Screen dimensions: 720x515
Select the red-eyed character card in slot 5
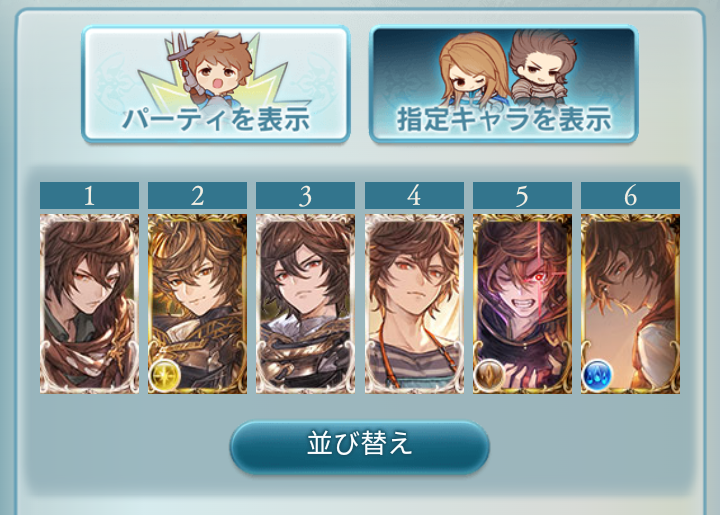pos(522,303)
